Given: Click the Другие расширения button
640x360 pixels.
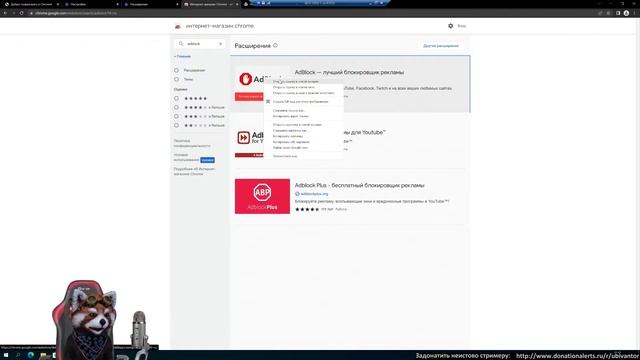Looking at the screenshot, I should tap(441, 46).
